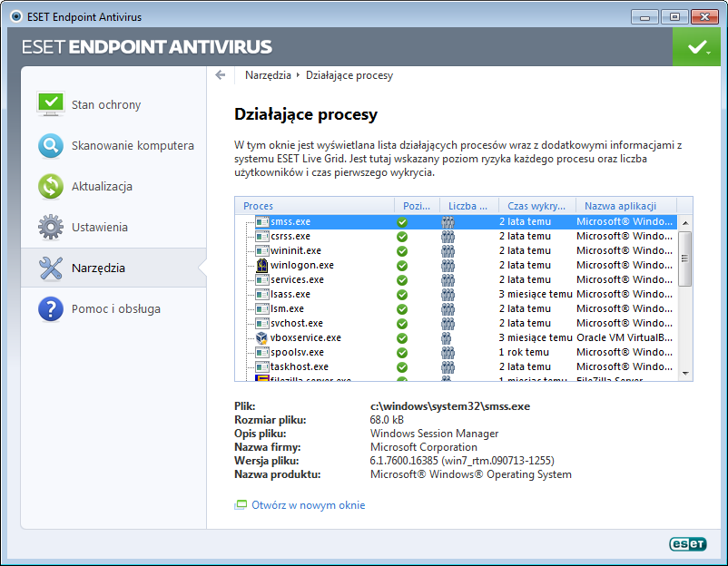
Task: Click risk level check for taskhost.exe
Action: pyautogui.click(x=402, y=367)
